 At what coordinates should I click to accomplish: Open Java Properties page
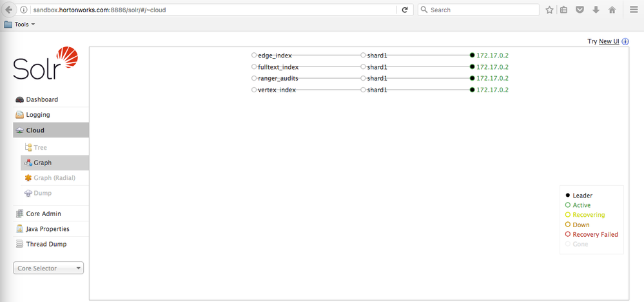tap(51, 229)
